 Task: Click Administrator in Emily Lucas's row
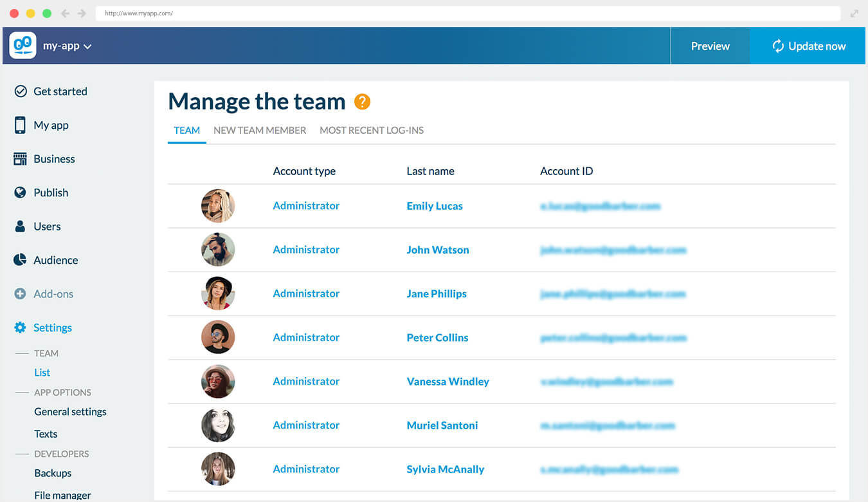point(306,206)
